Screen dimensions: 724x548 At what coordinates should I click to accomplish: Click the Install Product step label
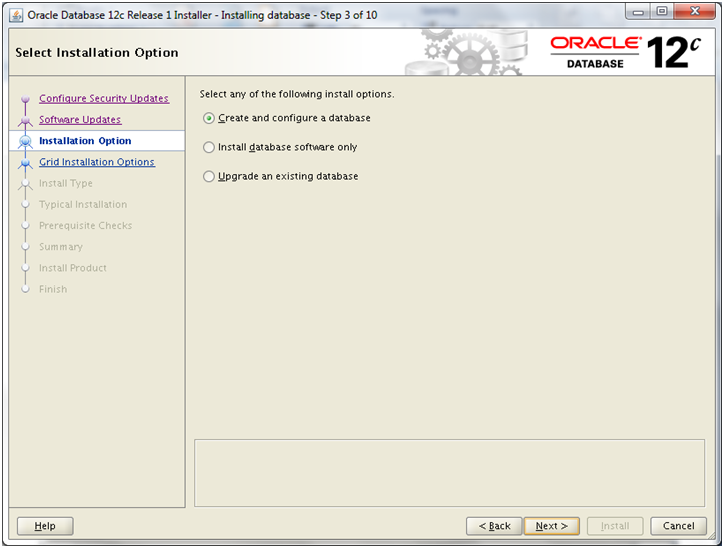[72, 268]
